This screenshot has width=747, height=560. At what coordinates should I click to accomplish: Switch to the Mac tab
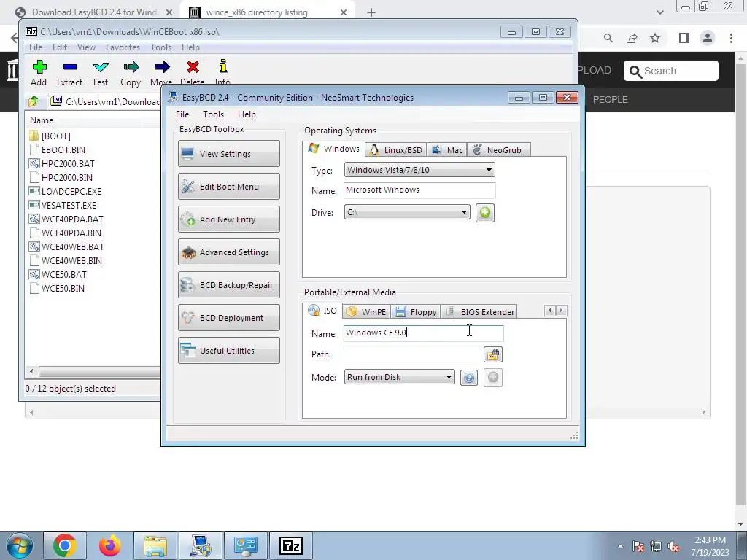click(447, 150)
